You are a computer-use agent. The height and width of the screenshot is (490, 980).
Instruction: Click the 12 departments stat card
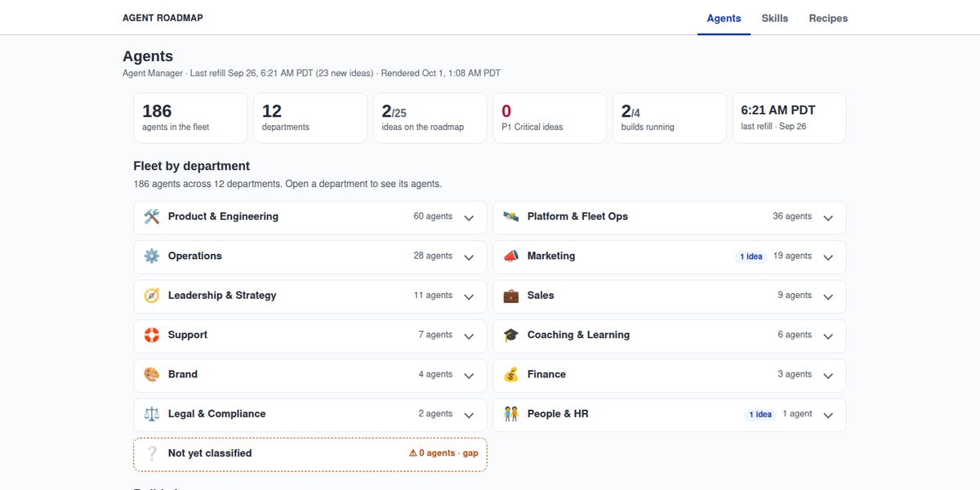click(310, 118)
